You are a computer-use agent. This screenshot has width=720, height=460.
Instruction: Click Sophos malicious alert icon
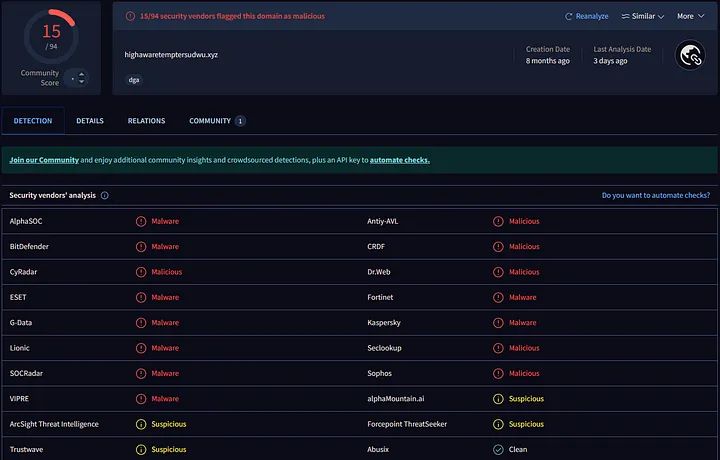tap(498, 373)
